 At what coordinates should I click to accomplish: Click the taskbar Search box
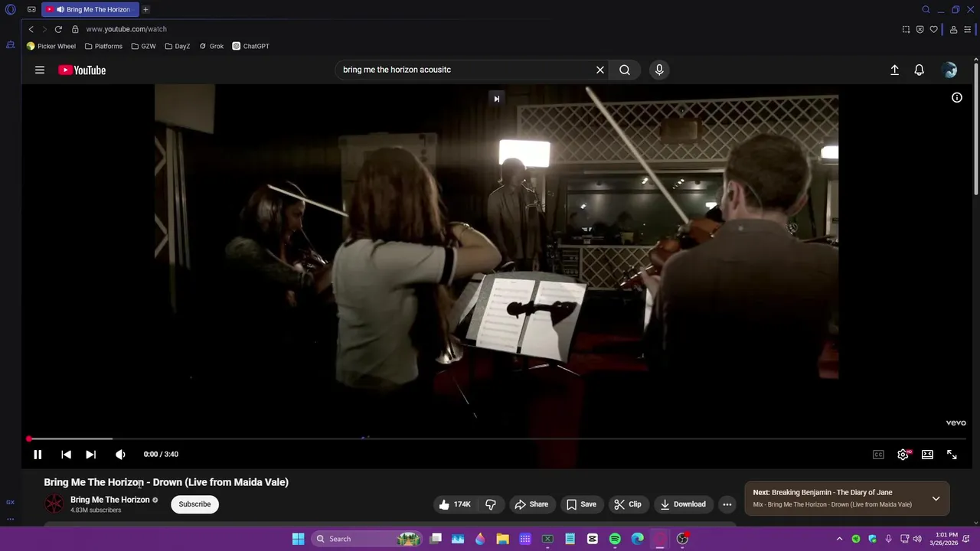pos(368,539)
